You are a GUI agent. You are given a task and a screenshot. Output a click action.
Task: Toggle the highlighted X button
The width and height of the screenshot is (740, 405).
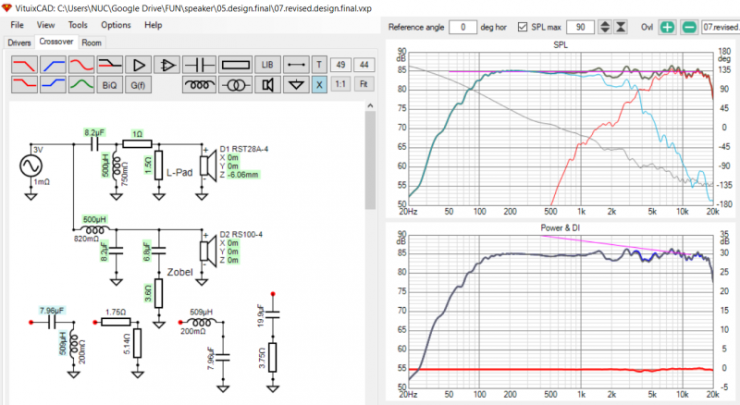(319, 85)
